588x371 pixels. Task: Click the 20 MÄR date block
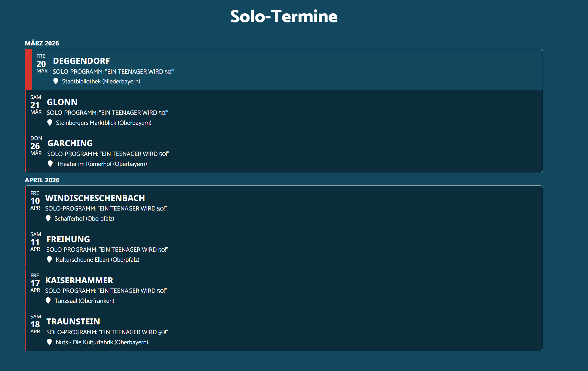click(x=41, y=64)
